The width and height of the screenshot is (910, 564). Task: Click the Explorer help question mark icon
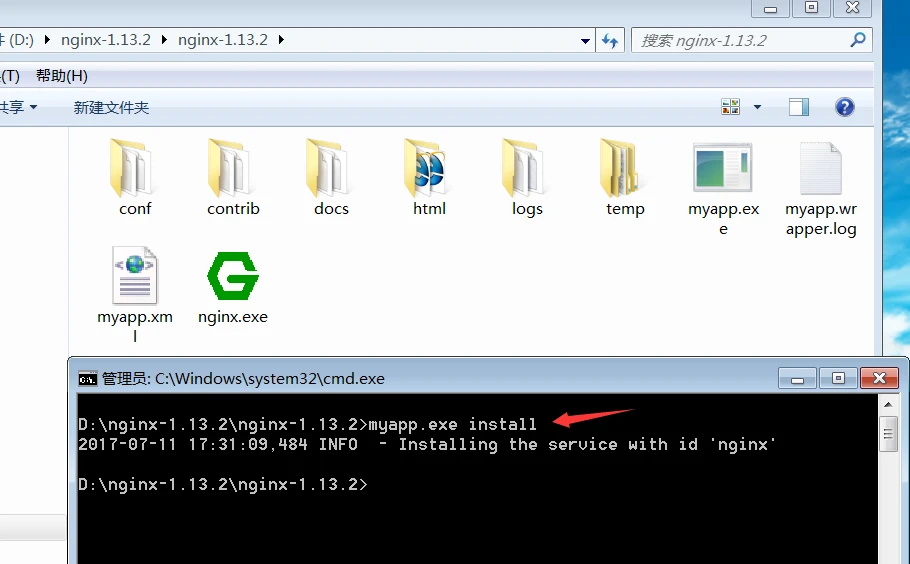point(844,107)
